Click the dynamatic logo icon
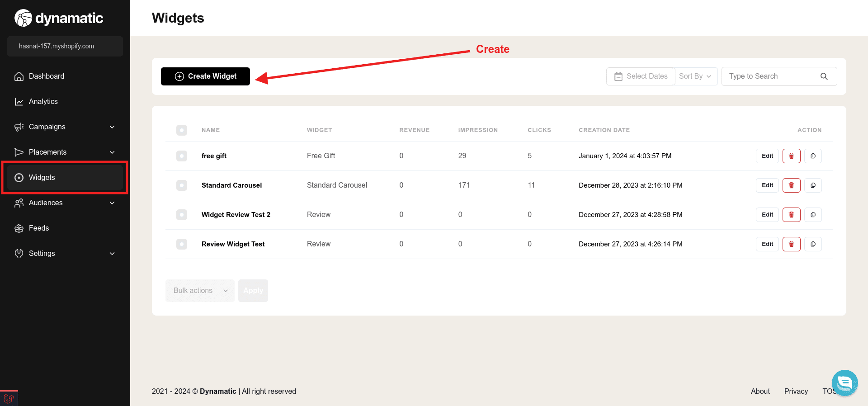The image size is (868, 406). tap(24, 18)
